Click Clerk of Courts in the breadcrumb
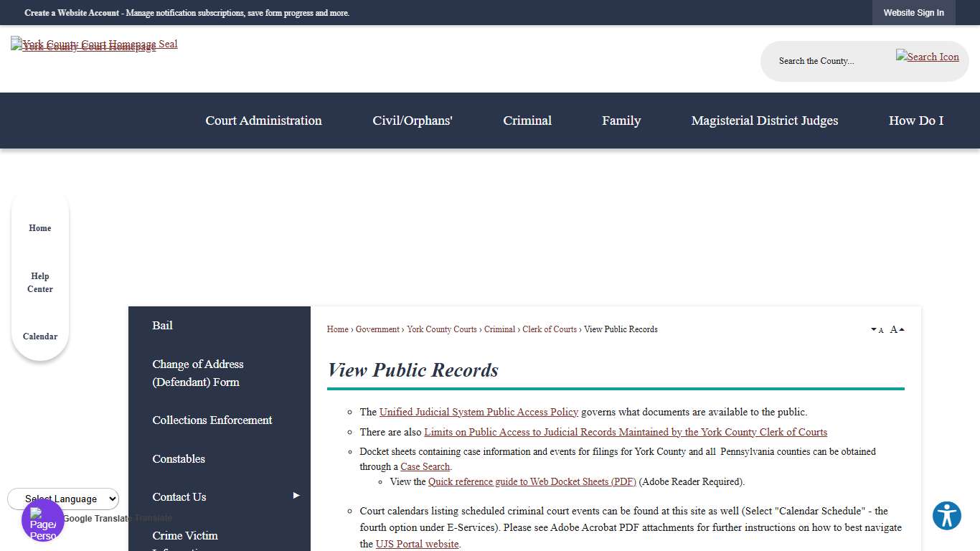The height and width of the screenshot is (551, 980). click(x=550, y=329)
